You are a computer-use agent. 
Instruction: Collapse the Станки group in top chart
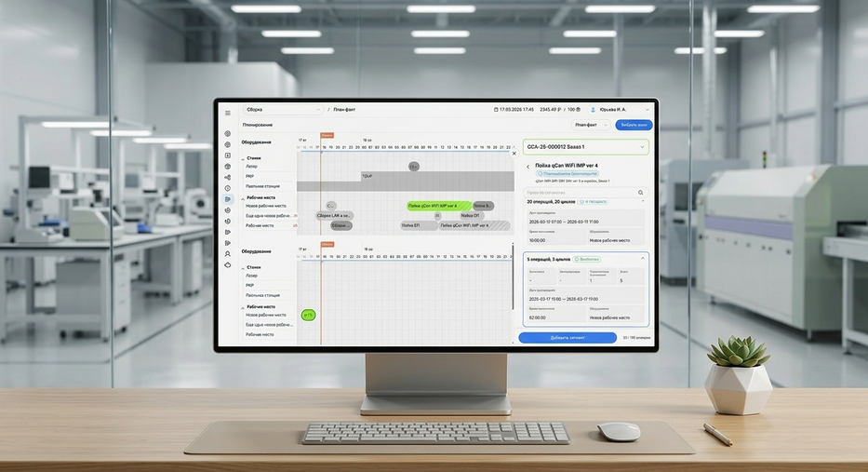(243, 158)
